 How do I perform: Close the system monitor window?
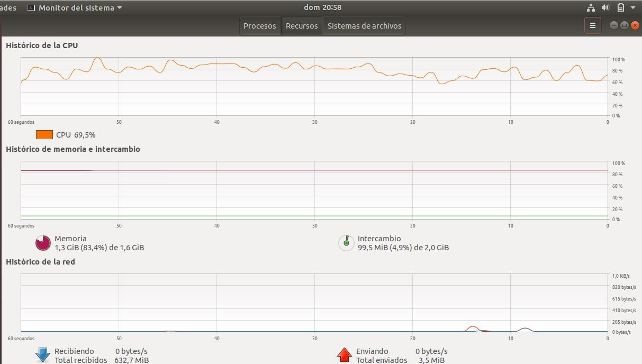tap(634, 25)
